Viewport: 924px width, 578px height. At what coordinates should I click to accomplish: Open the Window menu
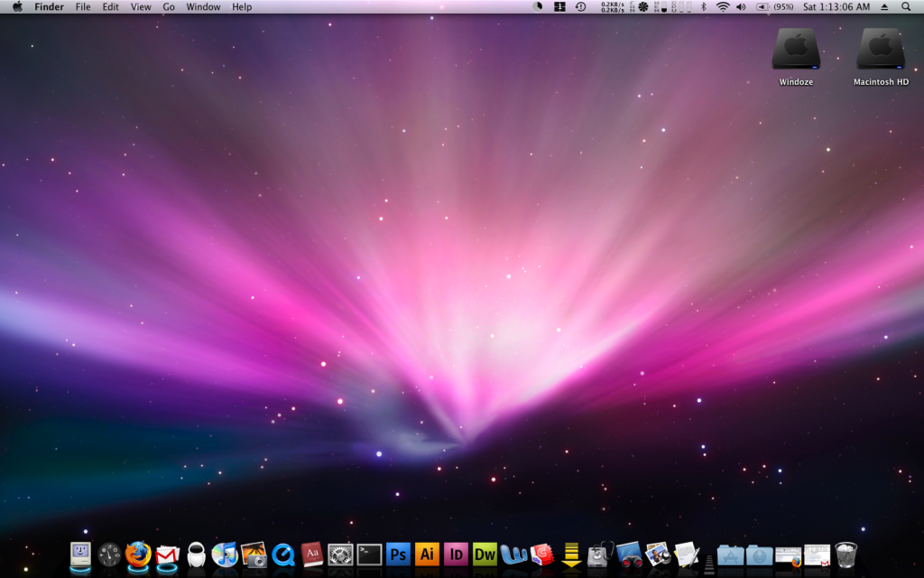pos(203,7)
